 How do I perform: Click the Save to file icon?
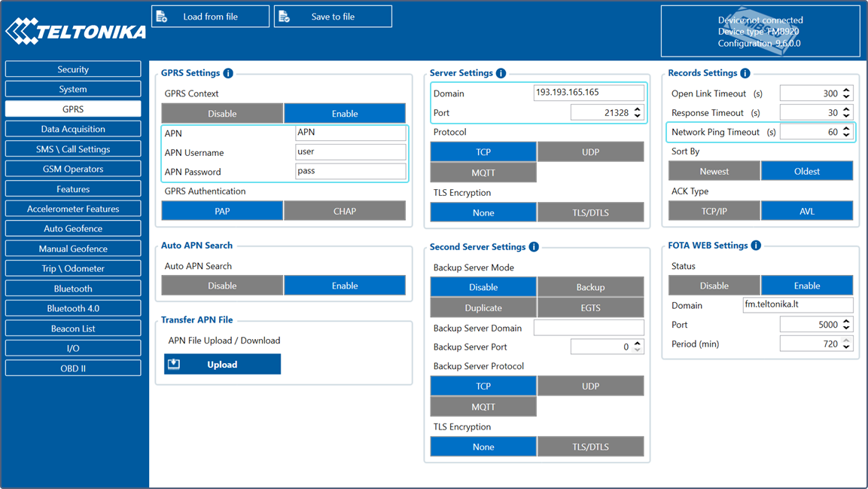point(285,17)
